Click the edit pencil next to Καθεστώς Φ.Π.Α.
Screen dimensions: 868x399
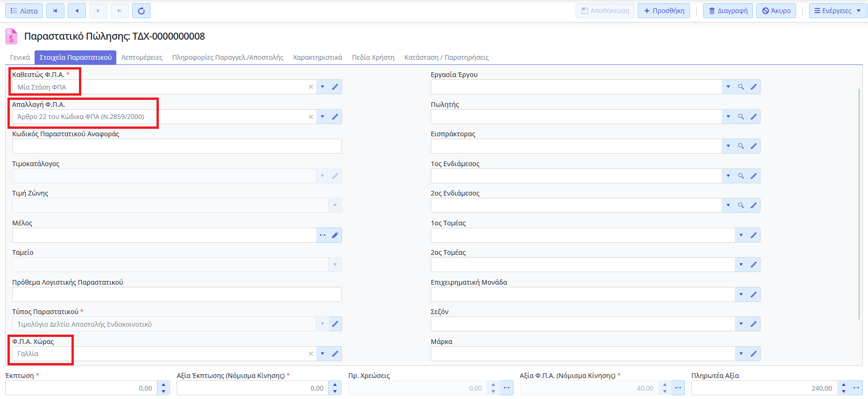335,87
